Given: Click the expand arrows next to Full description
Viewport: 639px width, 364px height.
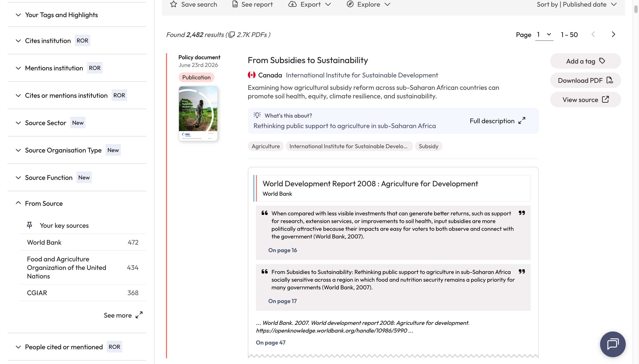Looking at the screenshot, I should point(522,121).
